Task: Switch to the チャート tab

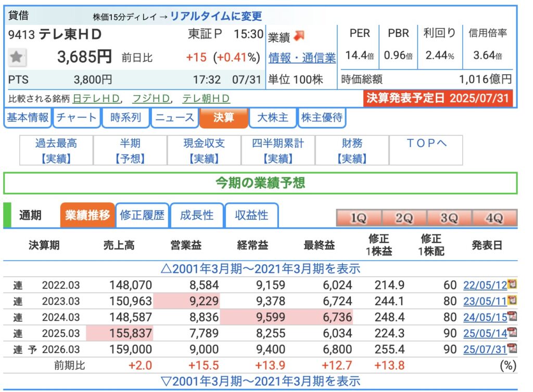Action: pos(77,117)
